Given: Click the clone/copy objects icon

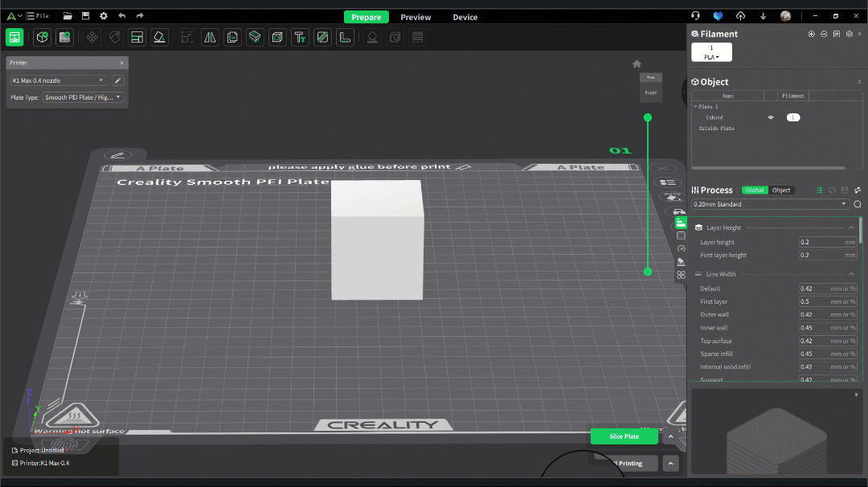Looking at the screenshot, I should (x=232, y=37).
